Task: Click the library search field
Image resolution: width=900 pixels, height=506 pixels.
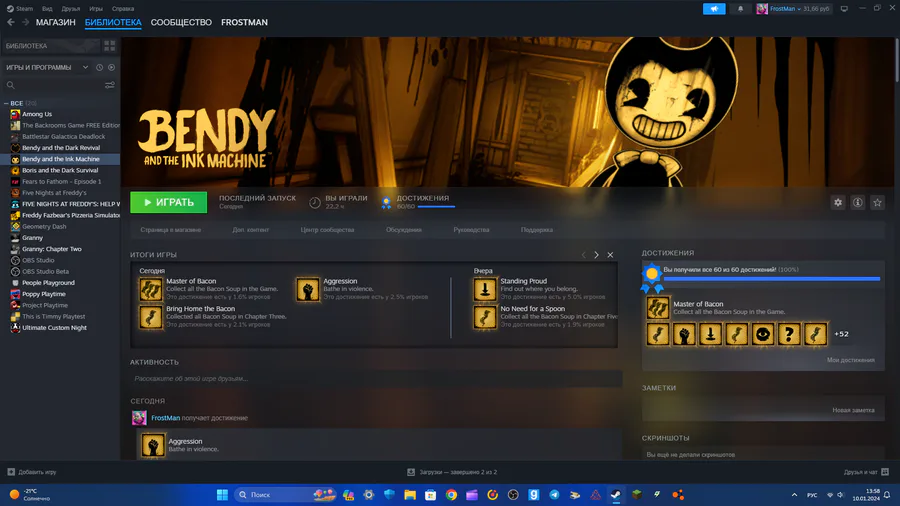Action: (53, 85)
